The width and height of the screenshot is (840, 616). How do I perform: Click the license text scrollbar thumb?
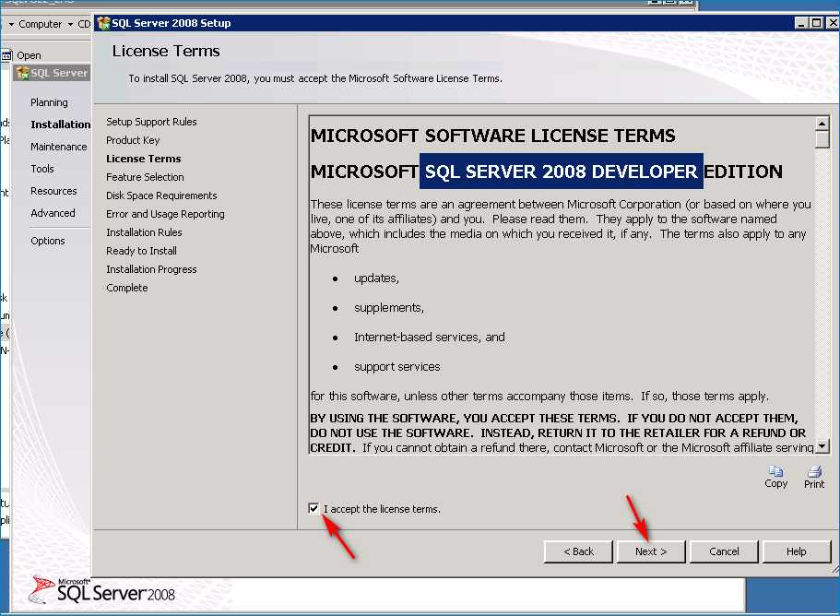coord(822,139)
